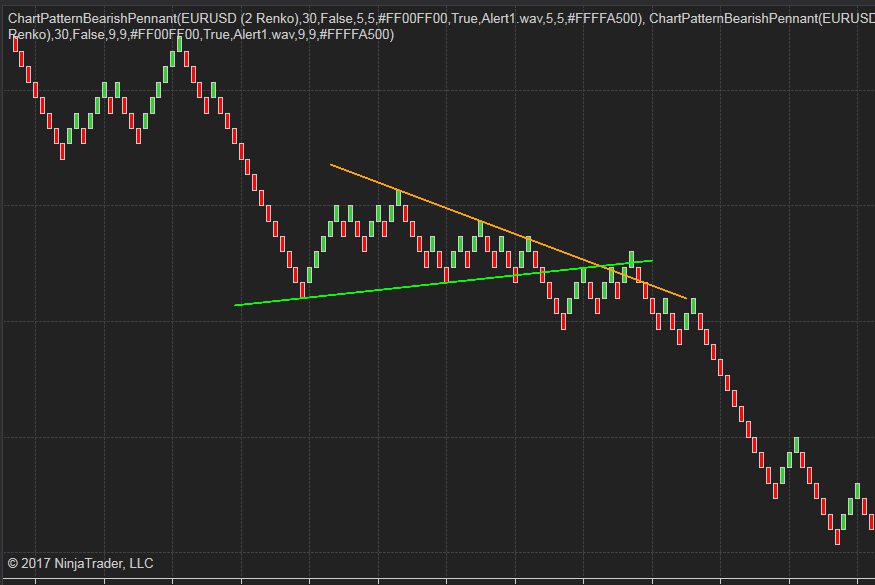Viewport: 875px width, 585px height.
Task: Click the right endpoint of the orange trendline
Action: click(688, 298)
